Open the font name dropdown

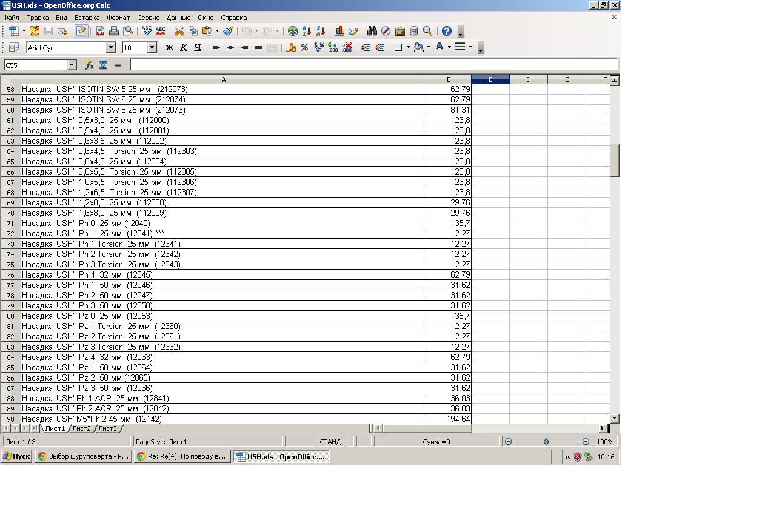[x=111, y=47]
